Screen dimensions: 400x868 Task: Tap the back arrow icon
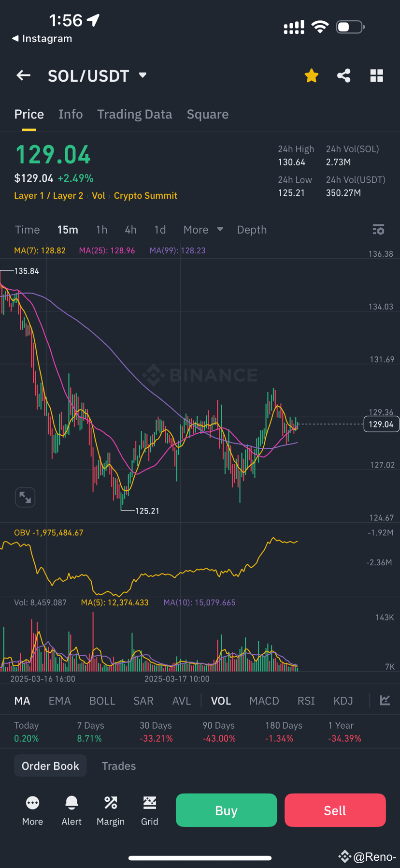(23, 75)
